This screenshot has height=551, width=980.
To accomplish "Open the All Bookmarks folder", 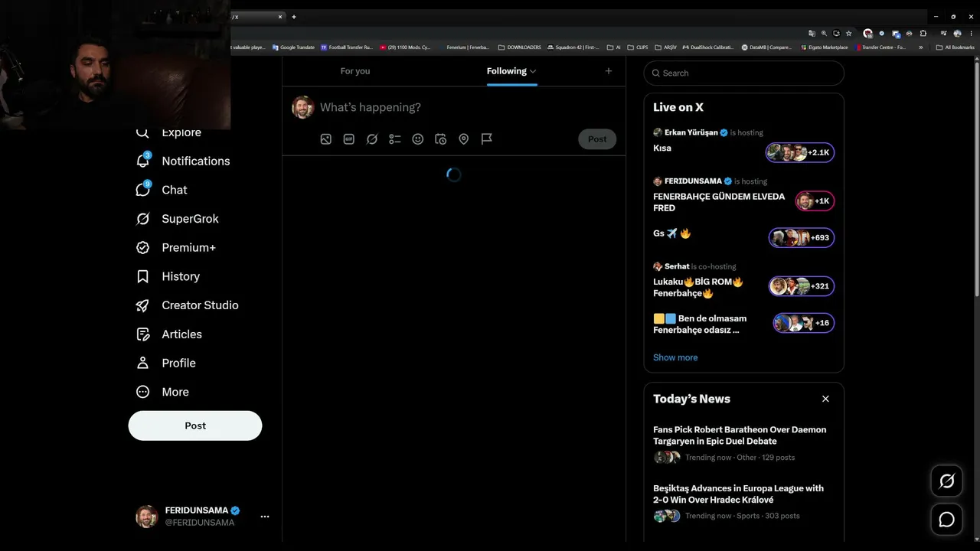I will pos(955,47).
